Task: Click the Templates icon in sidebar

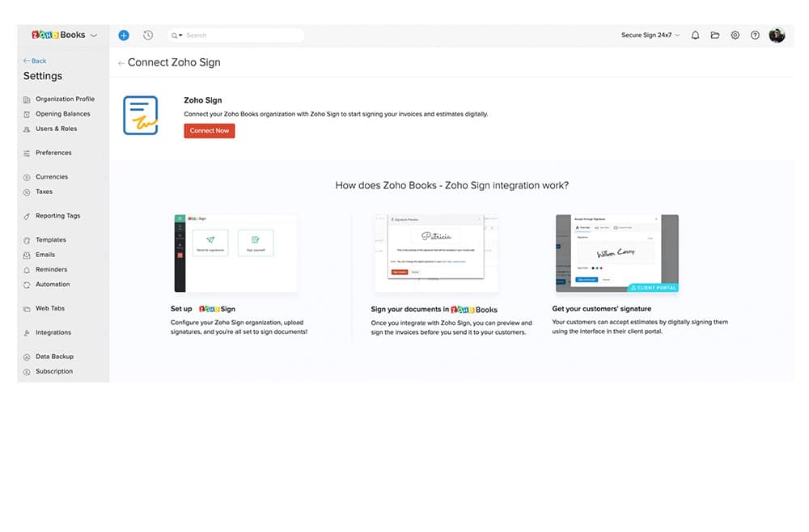Action: point(27,240)
